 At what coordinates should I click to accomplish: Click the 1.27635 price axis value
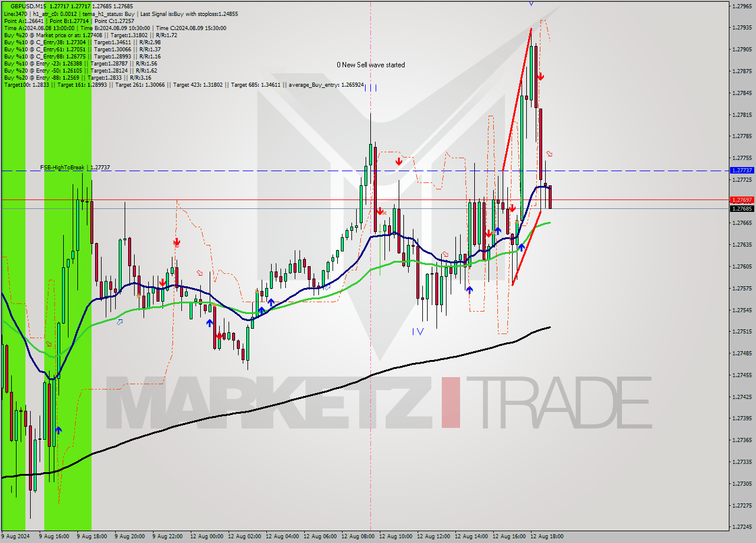(x=742, y=244)
